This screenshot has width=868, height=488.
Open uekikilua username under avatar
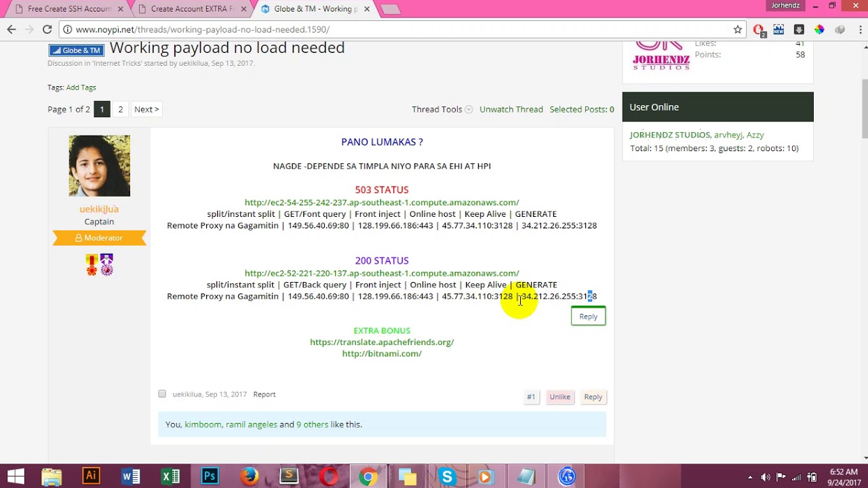click(x=99, y=209)
